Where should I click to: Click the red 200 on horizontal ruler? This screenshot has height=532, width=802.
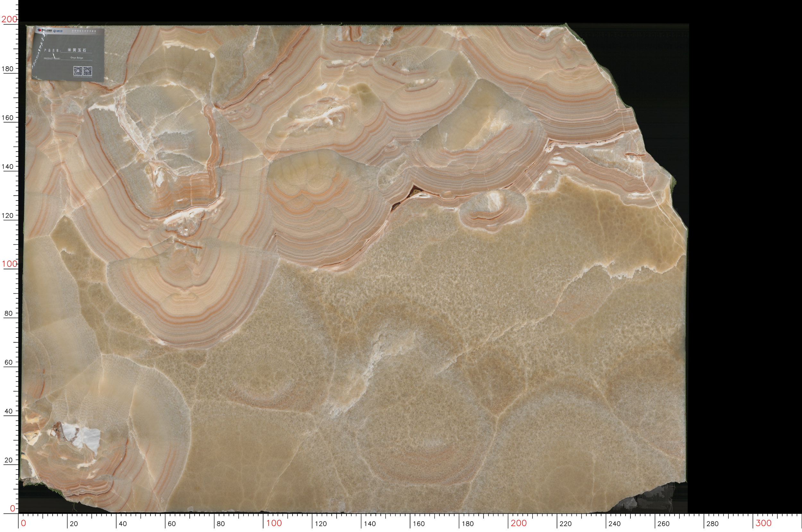pyautogui.click(x=519, y=523)
